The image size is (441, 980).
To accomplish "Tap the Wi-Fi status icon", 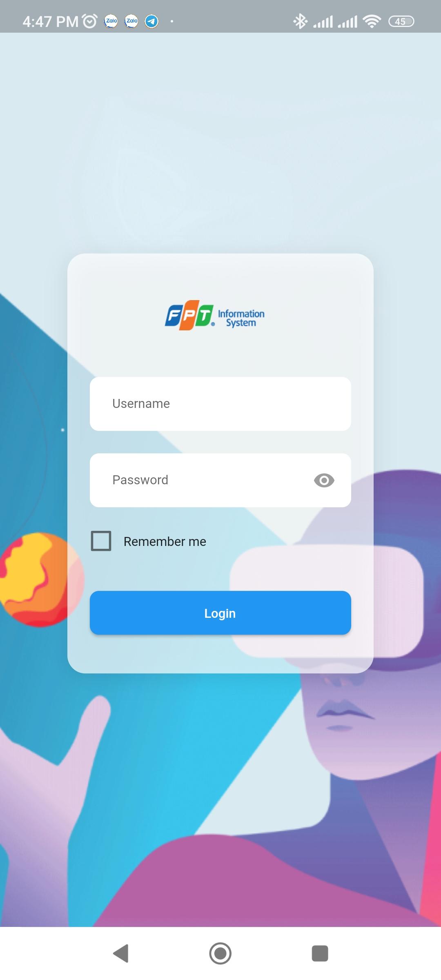I will [372, 21].
